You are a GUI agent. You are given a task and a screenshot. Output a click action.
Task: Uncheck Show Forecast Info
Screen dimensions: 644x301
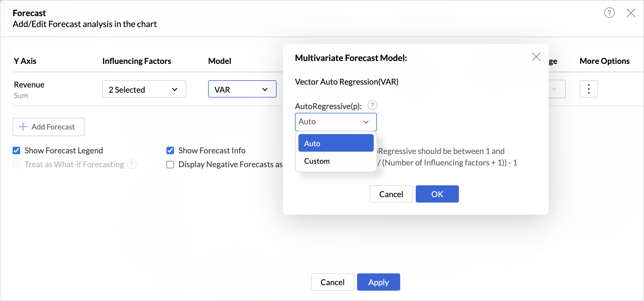coord(170,150)
